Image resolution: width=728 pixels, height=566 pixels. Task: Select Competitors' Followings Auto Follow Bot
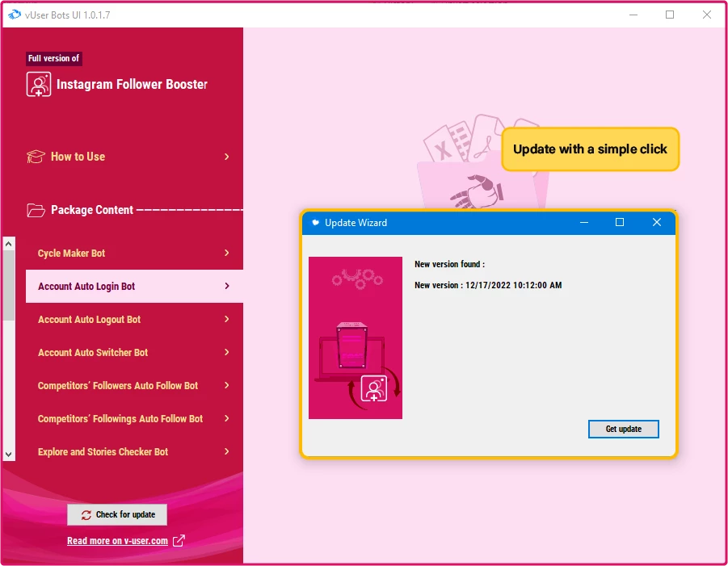(134, 418)
